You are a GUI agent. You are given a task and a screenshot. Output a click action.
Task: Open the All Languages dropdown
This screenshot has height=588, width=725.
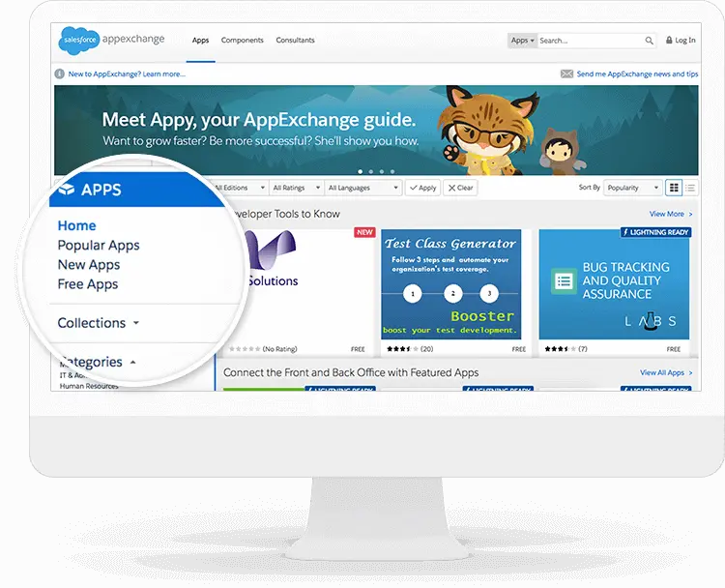coord(362,188)
